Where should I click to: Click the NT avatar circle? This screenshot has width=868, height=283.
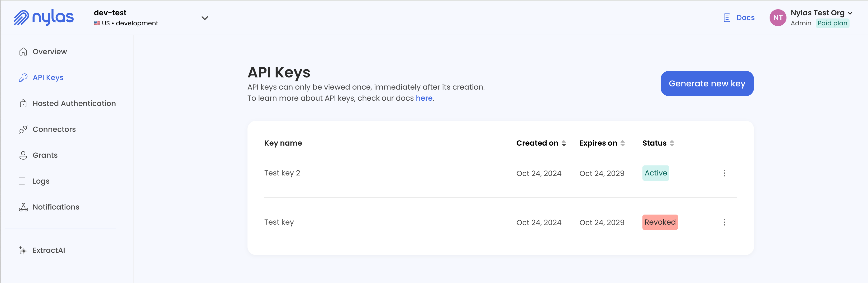(778, 17)
